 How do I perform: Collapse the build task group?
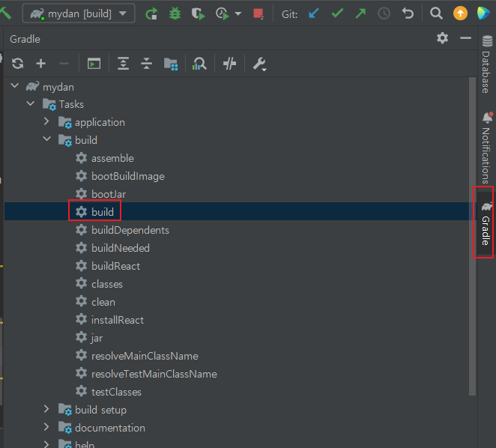pyautogui.click(x=46, y=139)
